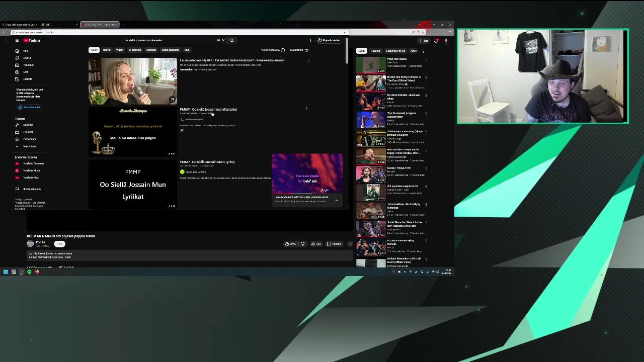This screenshot has height=362, width=644.
Task: Open Windows Start menu
Action: click(6, 272)
